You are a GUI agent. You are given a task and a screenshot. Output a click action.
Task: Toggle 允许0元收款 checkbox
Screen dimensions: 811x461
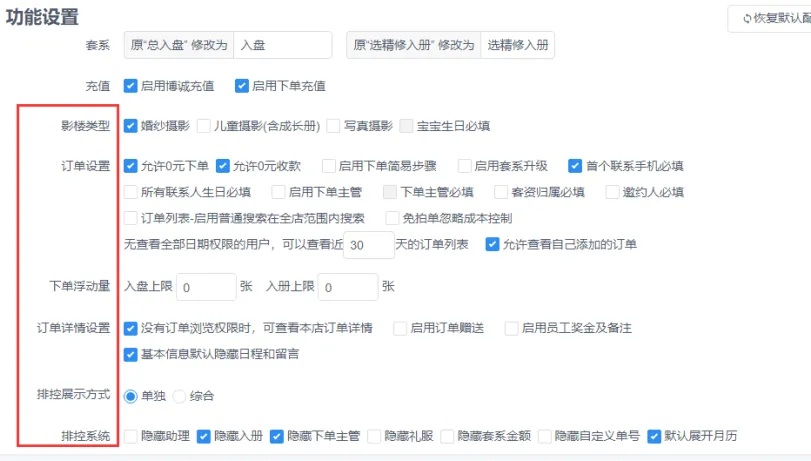[223, 166]
